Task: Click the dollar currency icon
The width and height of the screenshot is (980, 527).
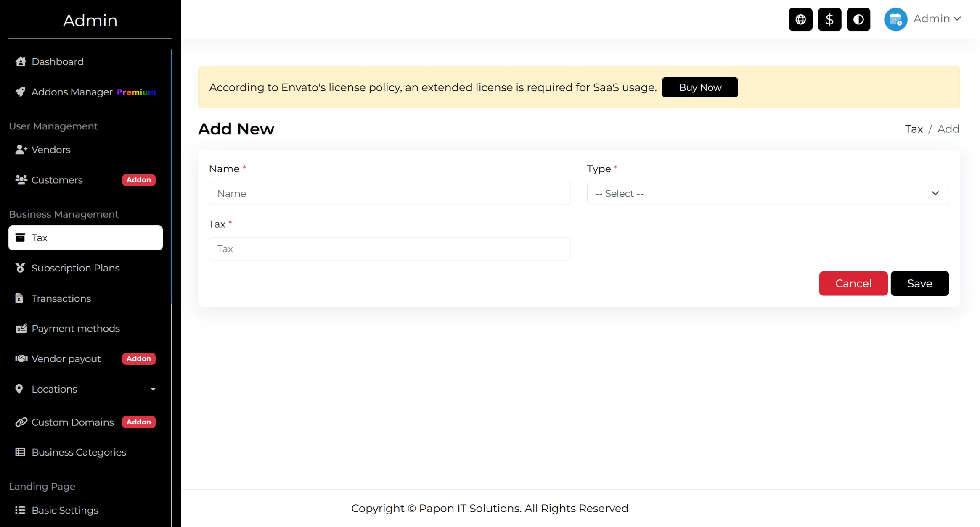Action: click(829, 19)
